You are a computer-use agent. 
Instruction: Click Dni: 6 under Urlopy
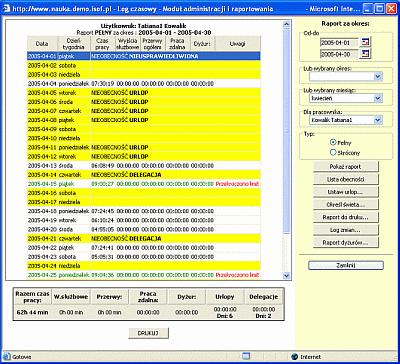pyautogui.click(x=225, y=315)
